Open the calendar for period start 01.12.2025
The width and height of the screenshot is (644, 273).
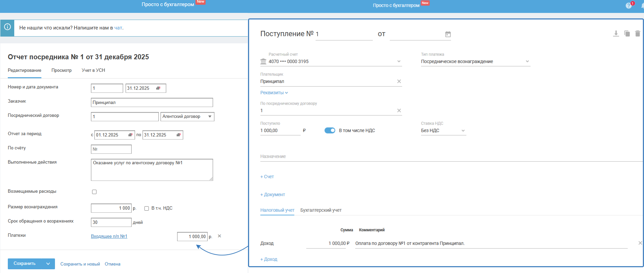pyautogui.click(x=130, y=135)
